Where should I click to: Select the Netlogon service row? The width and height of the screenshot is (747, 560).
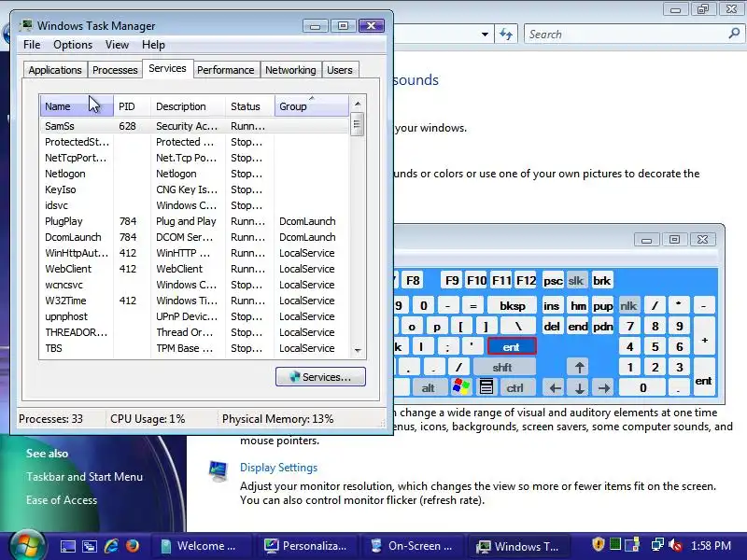tap(194, 174)
